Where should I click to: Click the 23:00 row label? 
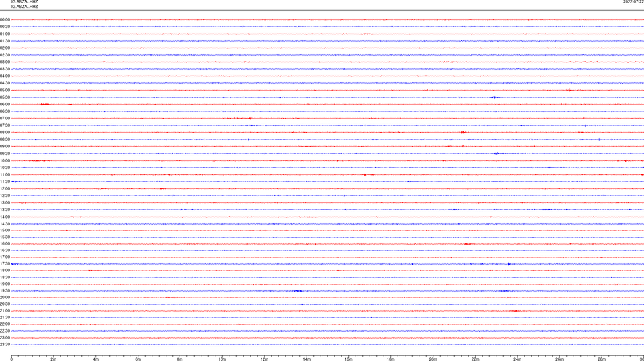point(5,338)
